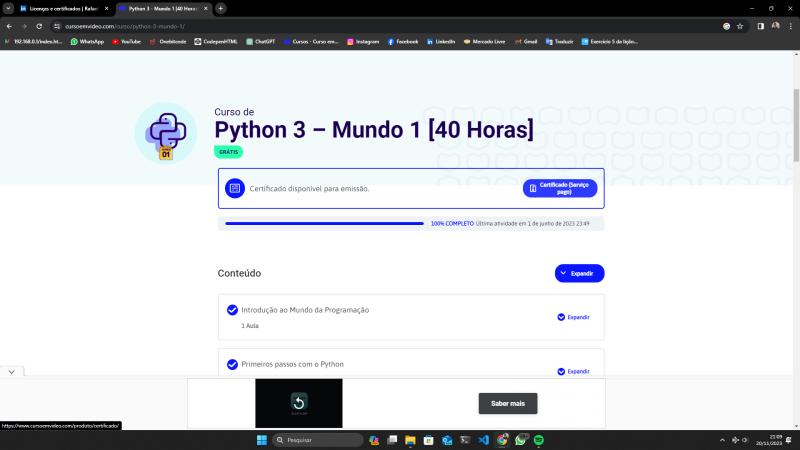Screen dimensions: 800x450
Task: Click the 100% COMPLETO status text
Action: click(452, 223)
